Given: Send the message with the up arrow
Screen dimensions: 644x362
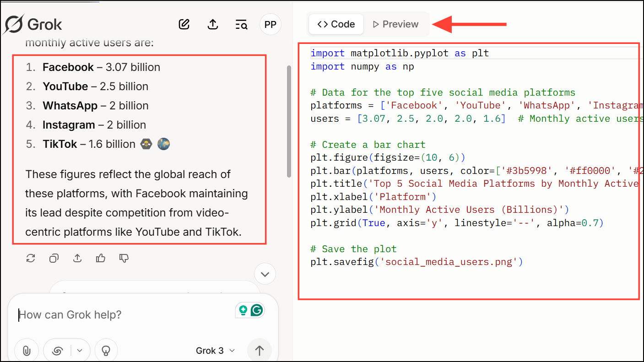Looking at the screenshot, I should (x=260, y=350).
